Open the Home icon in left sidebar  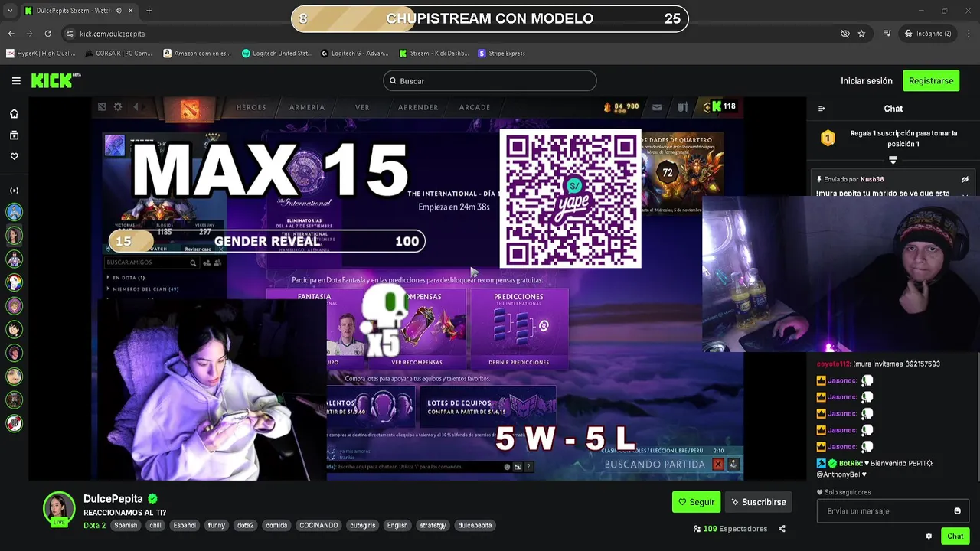tap(14, 114)
